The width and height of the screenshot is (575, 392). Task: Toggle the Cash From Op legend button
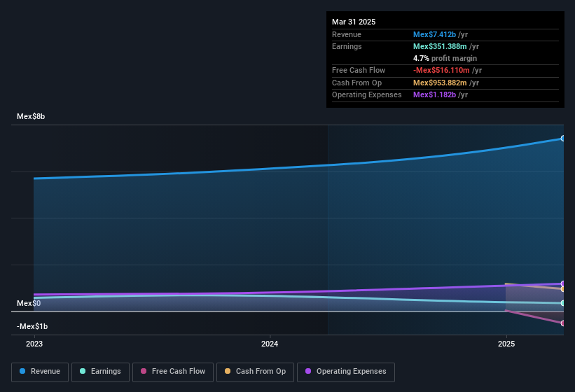255,372
